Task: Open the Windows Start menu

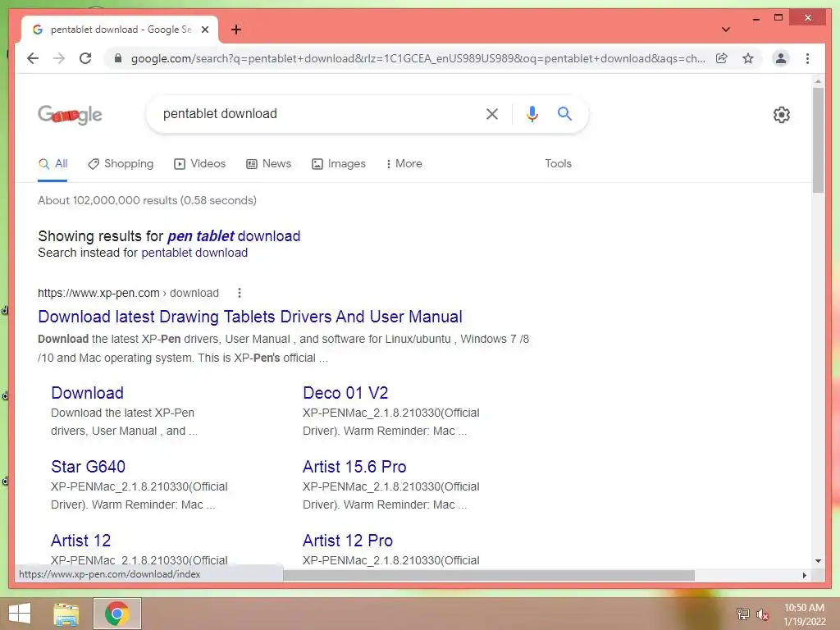Action: pyautogui.click(x=20, y=614)
